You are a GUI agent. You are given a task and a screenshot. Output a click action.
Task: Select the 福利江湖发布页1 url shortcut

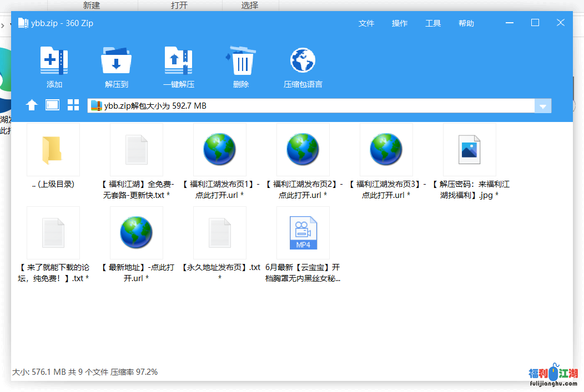pos(219,150)
